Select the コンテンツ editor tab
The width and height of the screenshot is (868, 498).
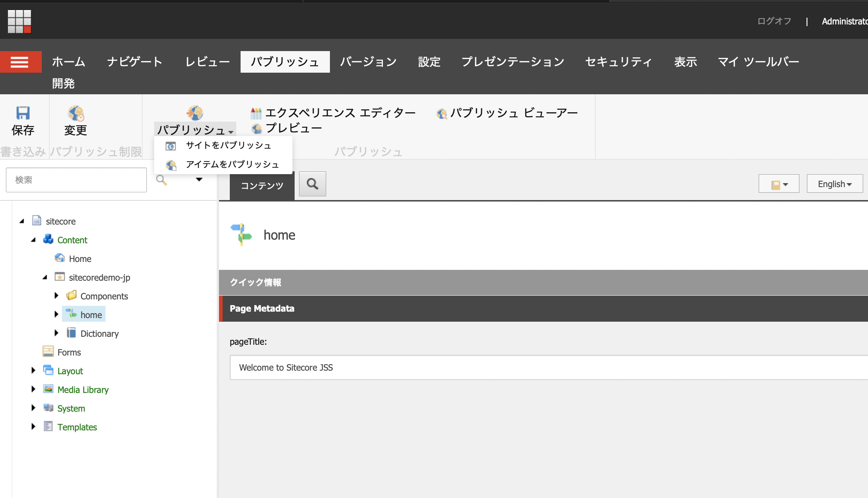pyautogui.click(x=262, y=186)
